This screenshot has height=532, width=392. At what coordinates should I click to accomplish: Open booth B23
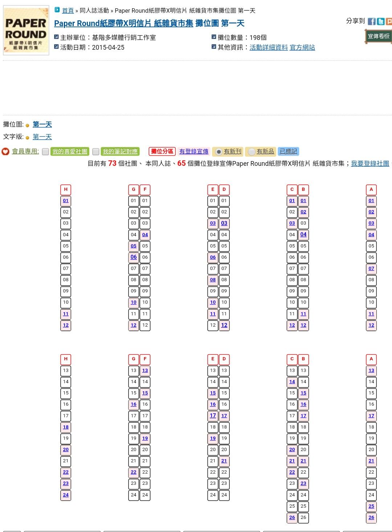point(303,483)
